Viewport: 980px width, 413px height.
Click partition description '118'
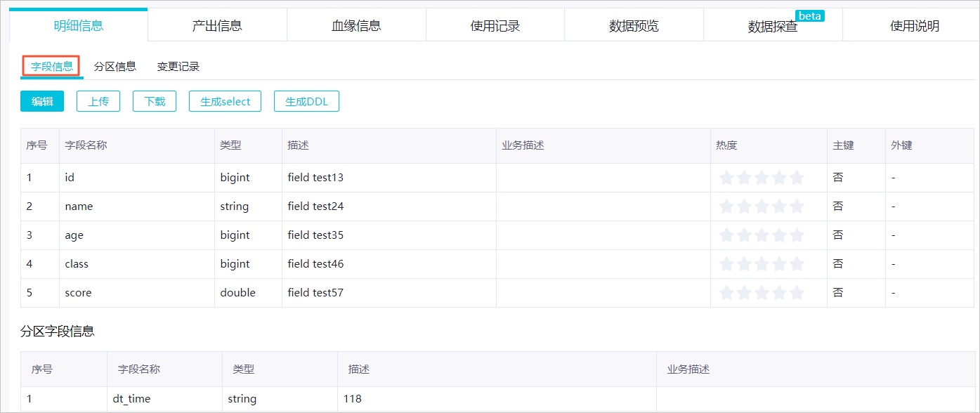pos(352,399)
